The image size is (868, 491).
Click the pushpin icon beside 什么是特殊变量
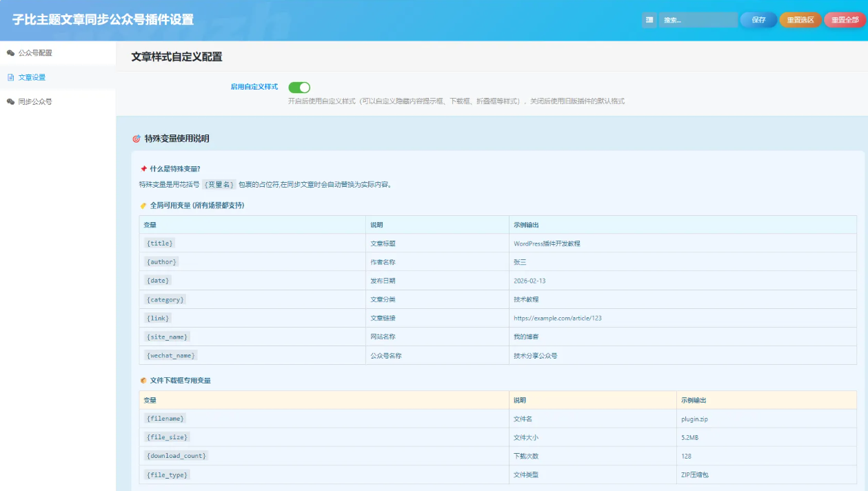[143, 168]
